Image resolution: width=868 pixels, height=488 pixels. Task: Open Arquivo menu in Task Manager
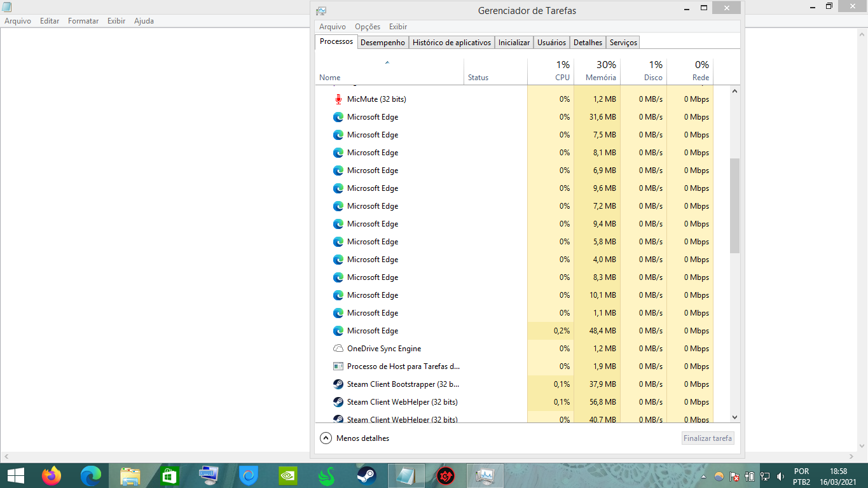(x=333, y=27)
